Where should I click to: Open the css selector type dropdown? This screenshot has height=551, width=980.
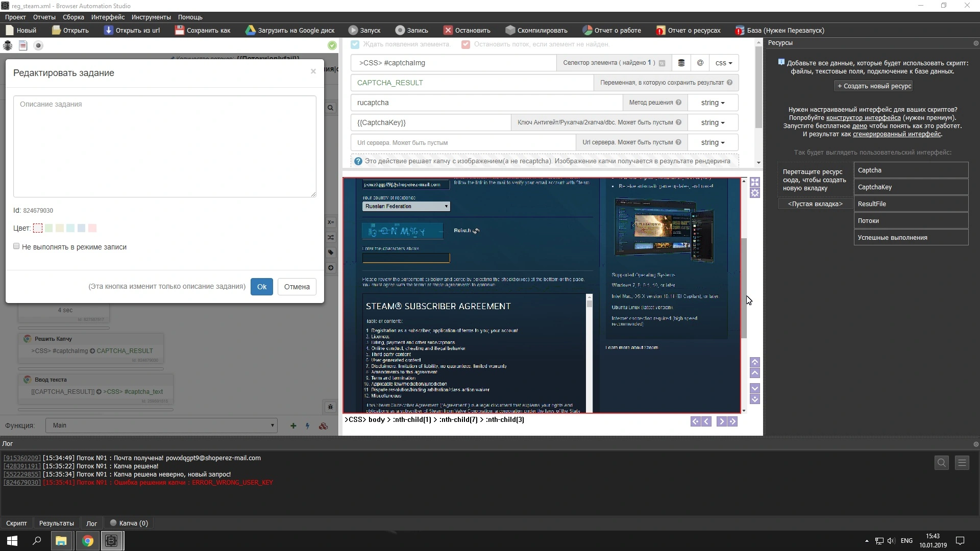tap(724, 63)
